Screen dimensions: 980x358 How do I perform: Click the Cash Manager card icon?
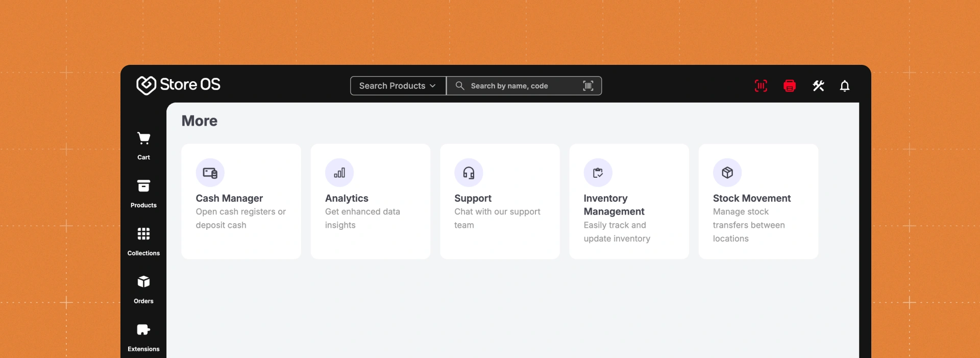coord(210,173)
